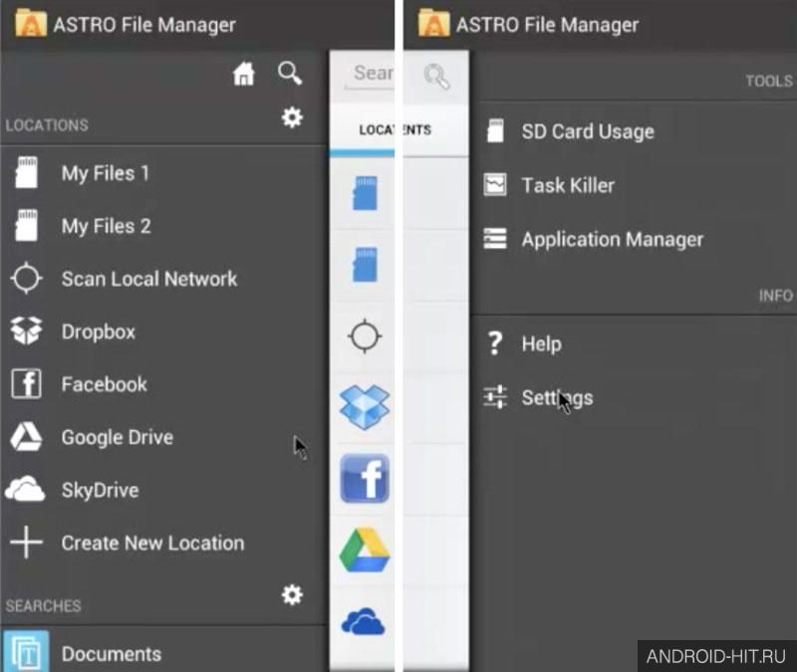Click the SEARCHES section header

43,605
